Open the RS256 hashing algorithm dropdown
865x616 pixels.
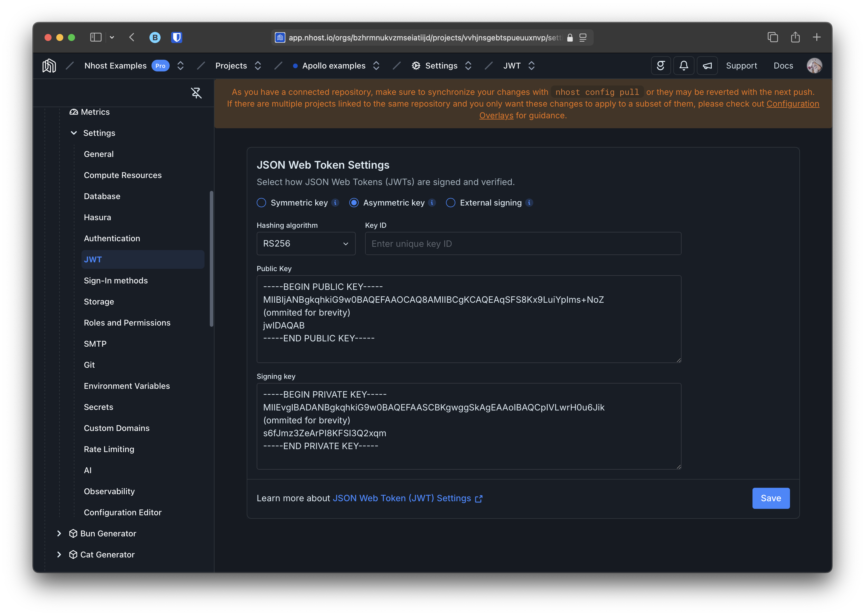306,244
